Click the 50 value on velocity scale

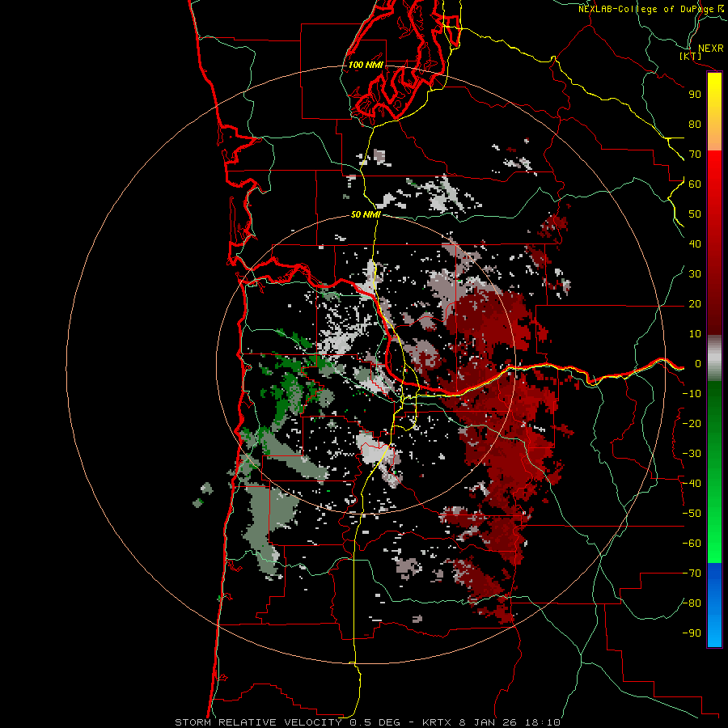(x=695, y=214)
